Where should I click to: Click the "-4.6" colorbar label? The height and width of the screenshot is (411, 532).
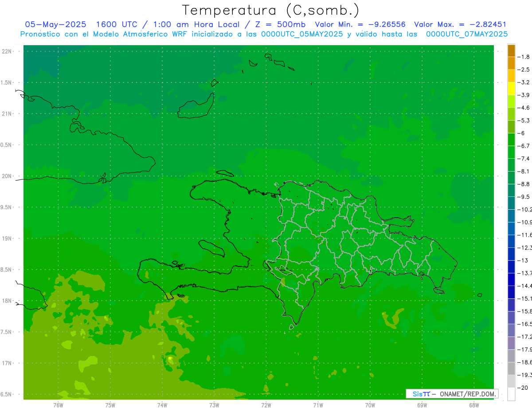[524, 108]
